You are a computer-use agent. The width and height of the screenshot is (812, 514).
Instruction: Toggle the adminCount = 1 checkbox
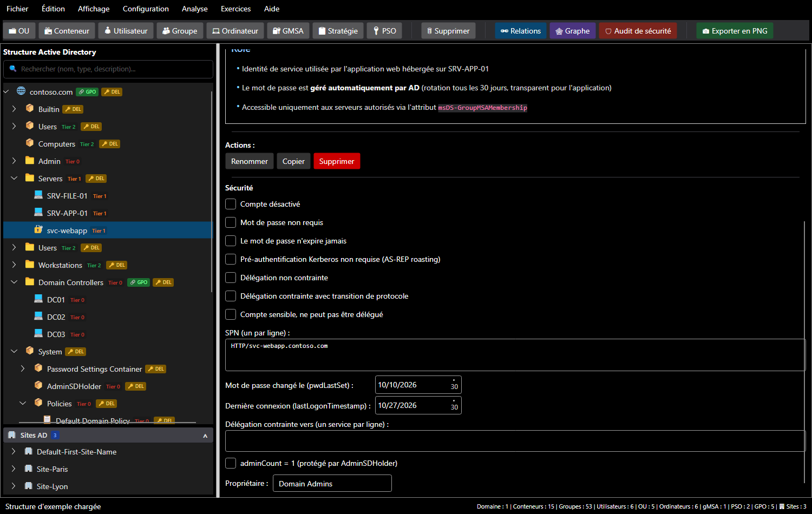pos(231,463)
